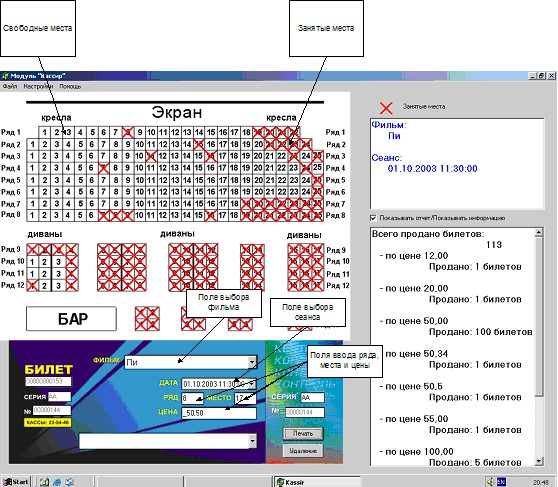Select free seat 9 in Ряд 7
This screenshot has width=558, height=487.
click(x=127, y=204)
